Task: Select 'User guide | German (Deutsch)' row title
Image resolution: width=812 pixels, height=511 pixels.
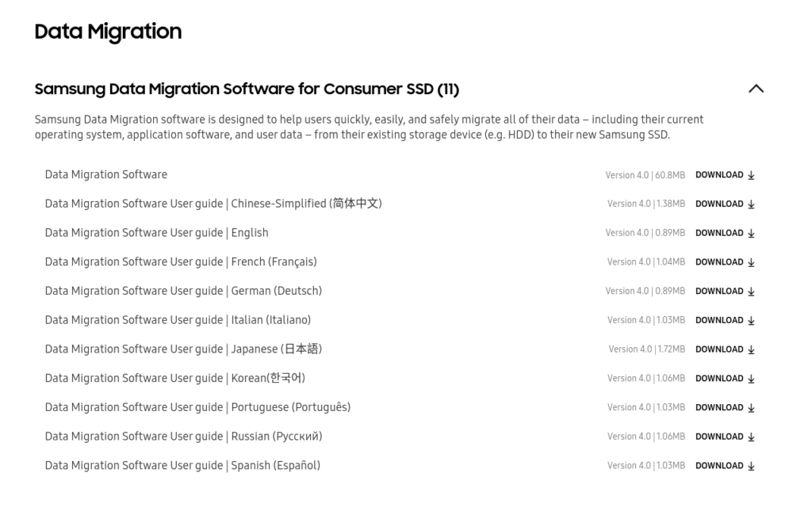Action: pos(183,291)
